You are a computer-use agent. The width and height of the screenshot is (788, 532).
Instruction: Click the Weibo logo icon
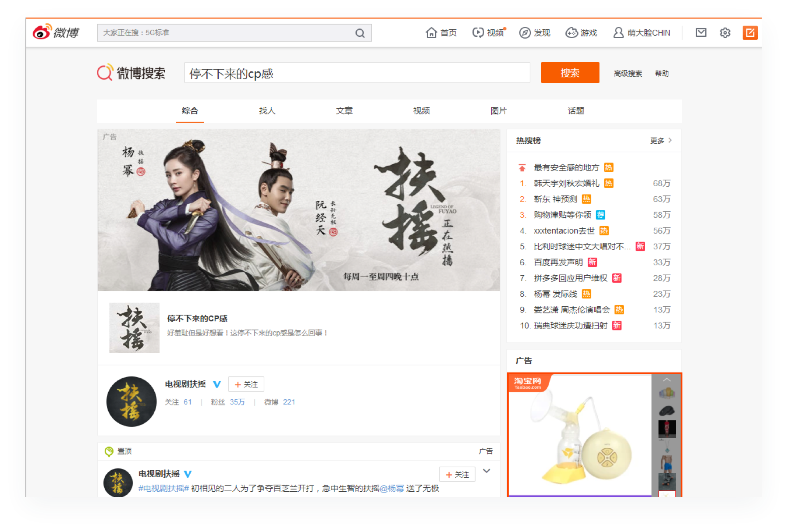coord(43,32)
